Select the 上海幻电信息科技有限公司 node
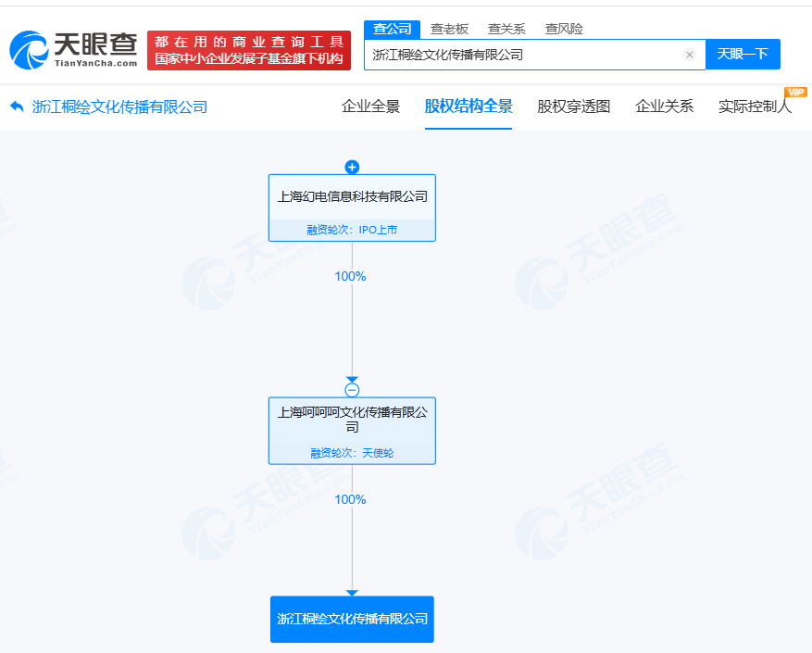 pyautogui.click(x=352, y=197)
